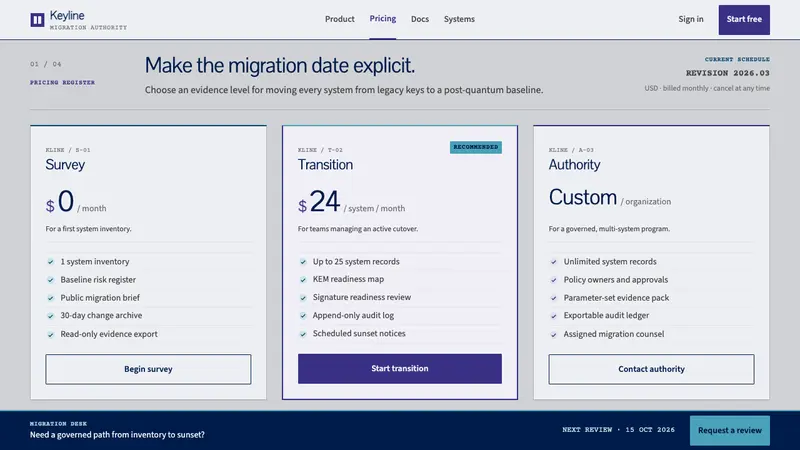This screenshot has width=800, height=450.
Task: Click checkmark icon beside Exportable audit ledger
Action: click(554, 316)
